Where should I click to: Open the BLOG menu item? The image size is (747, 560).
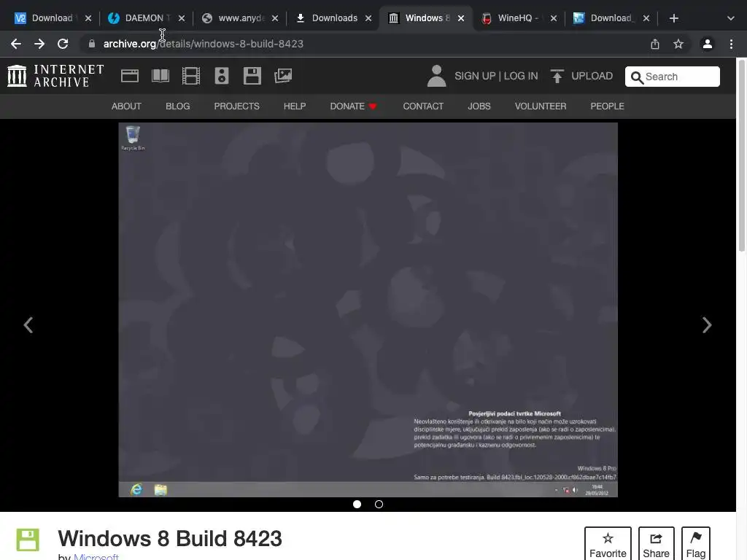[x=178, y=106]
